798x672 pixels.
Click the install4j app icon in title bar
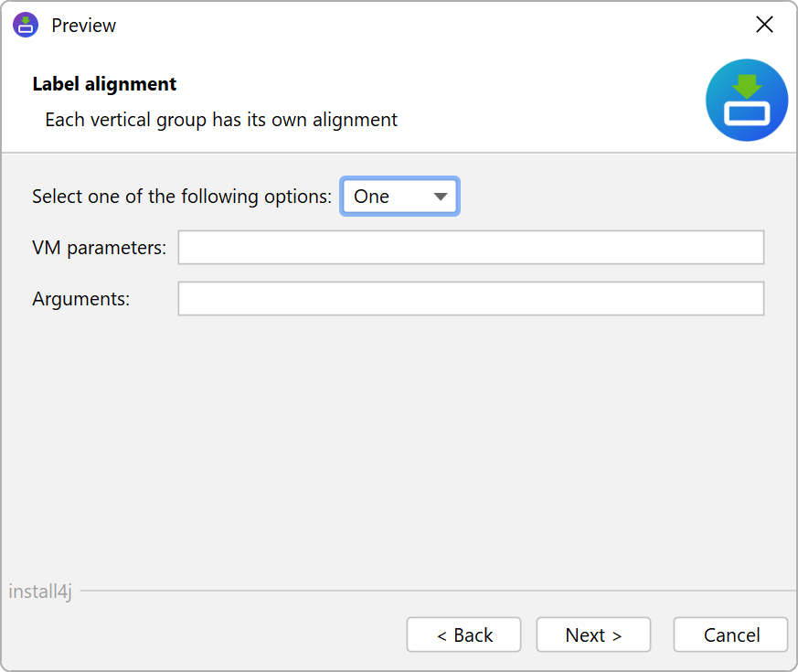pyautogui.click(x=26, y=25)
